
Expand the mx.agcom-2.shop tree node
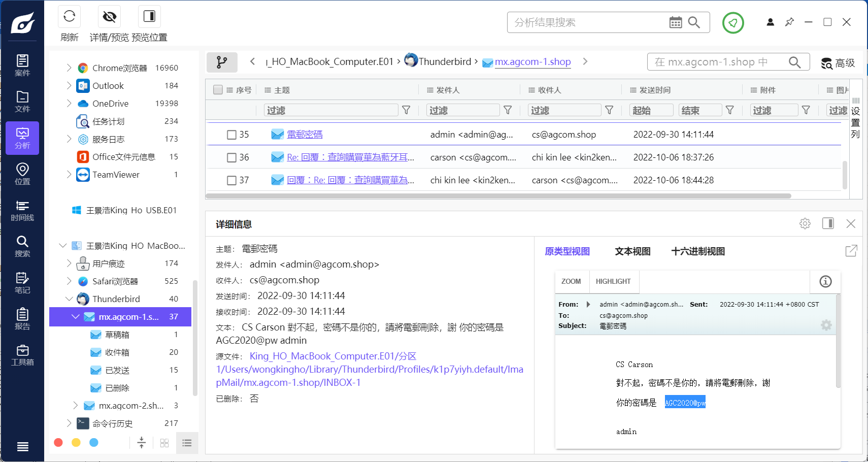(x=75, y=405)
